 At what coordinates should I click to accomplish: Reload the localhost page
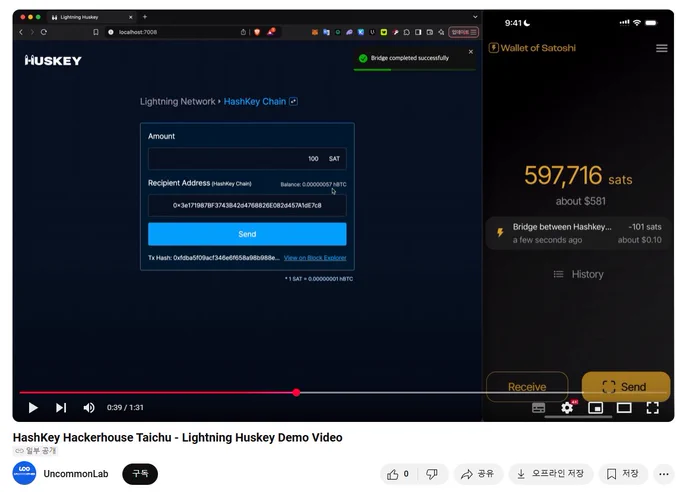tap(44, 32)
